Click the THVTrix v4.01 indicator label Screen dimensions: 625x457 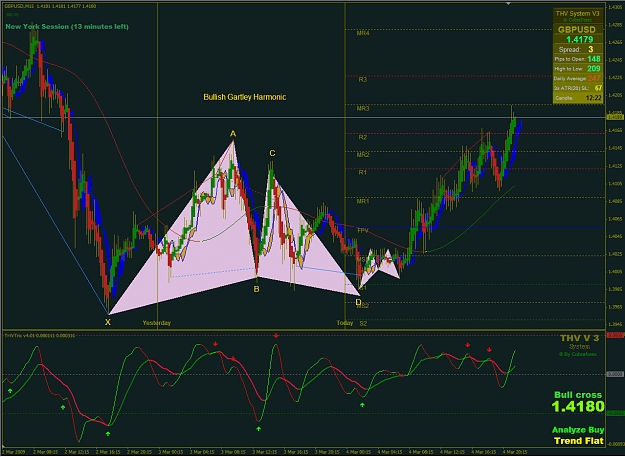click(x=39, y=335)
